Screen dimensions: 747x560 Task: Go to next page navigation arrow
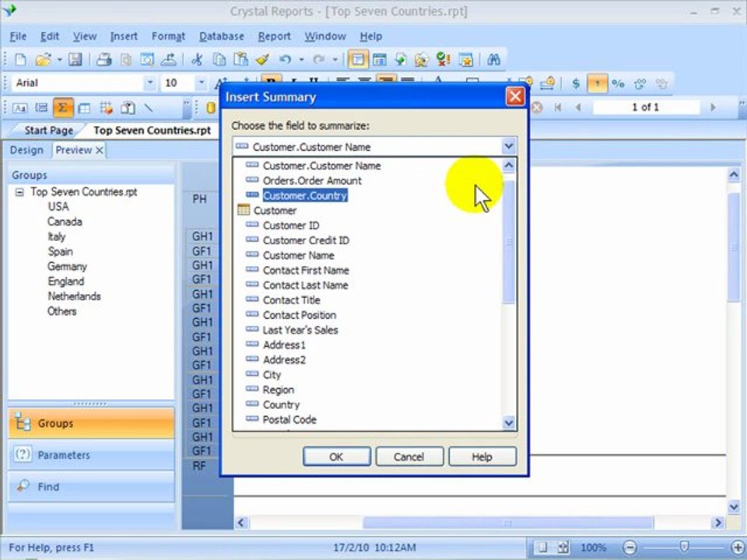pos(714,107)
